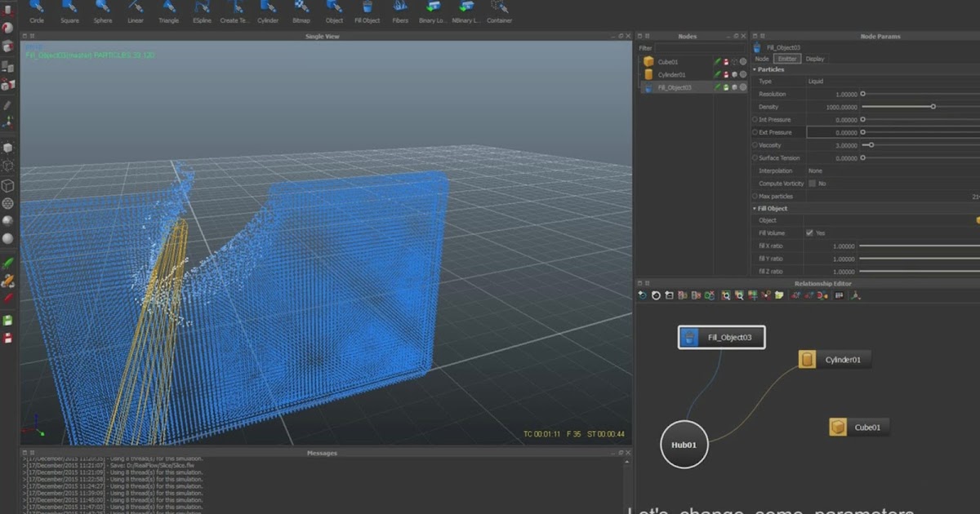Click the red save disk icon in left toolbar
The width and height of the screenshot is (980, 514).
pos(8,338)
